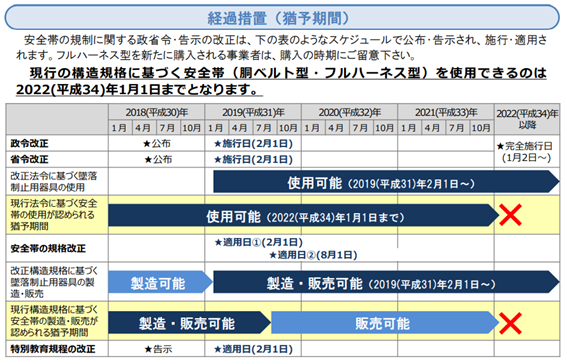The image size is (567, 364).
Task: Click the 2022(平成34)年以降 column header
Action: pyautogui.click(x=527, y=119)
